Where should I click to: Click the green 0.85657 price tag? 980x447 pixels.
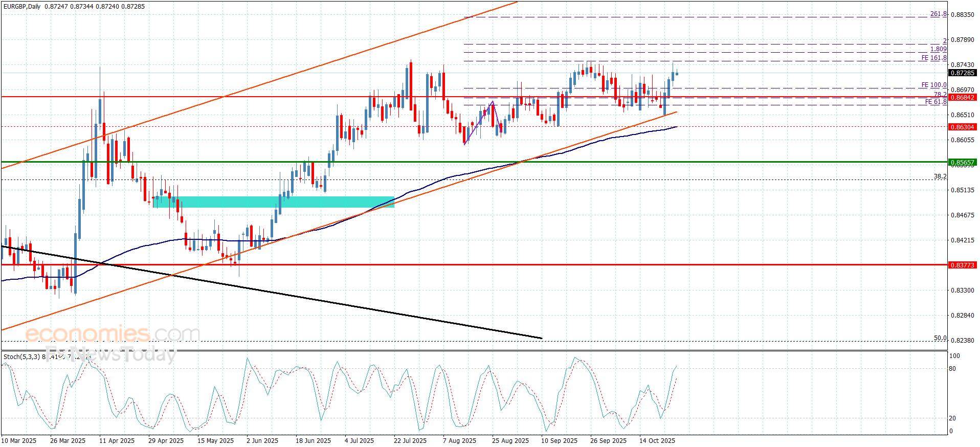click(963, 163)
